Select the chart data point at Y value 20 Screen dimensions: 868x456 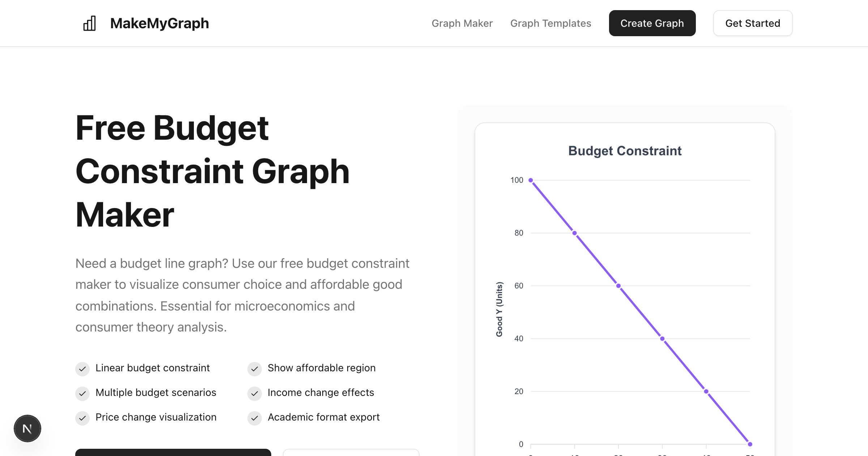point(706,391)
